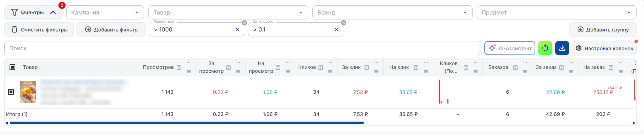This screenshot has width=644, height=140.
Task: Open Настройка колонок column settings
Action: coord(604,48)
